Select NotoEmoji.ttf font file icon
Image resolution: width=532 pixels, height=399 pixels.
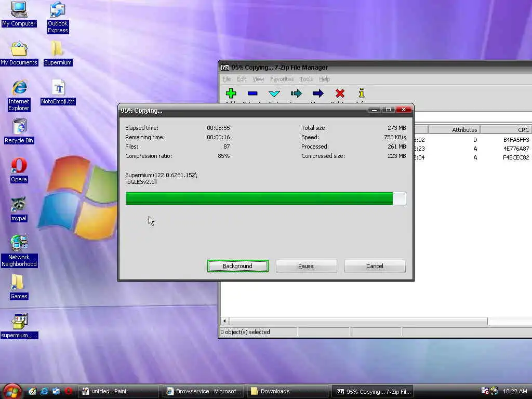58,92
